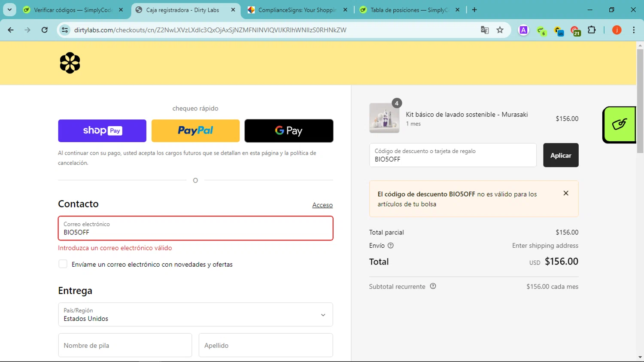Screen dimensions: 644x362
Task: Click the page's vertical scrollbar thumb
Action: click(x=640, y=101)
